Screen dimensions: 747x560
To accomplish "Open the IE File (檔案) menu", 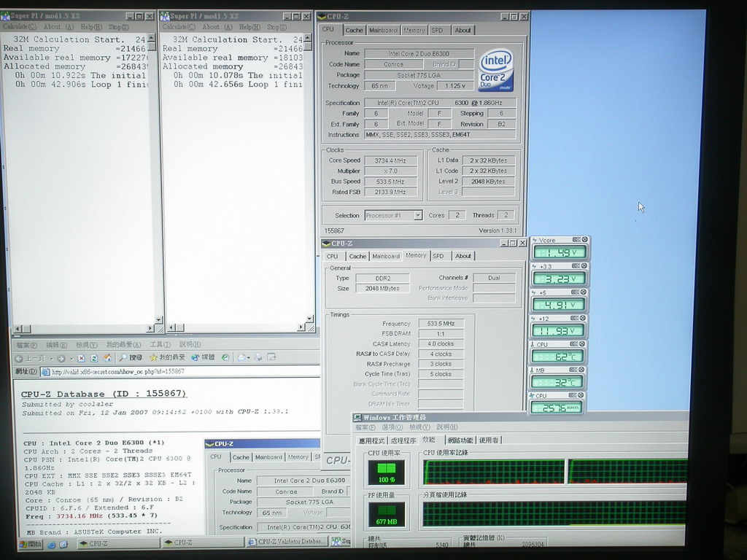I will 27,345.
